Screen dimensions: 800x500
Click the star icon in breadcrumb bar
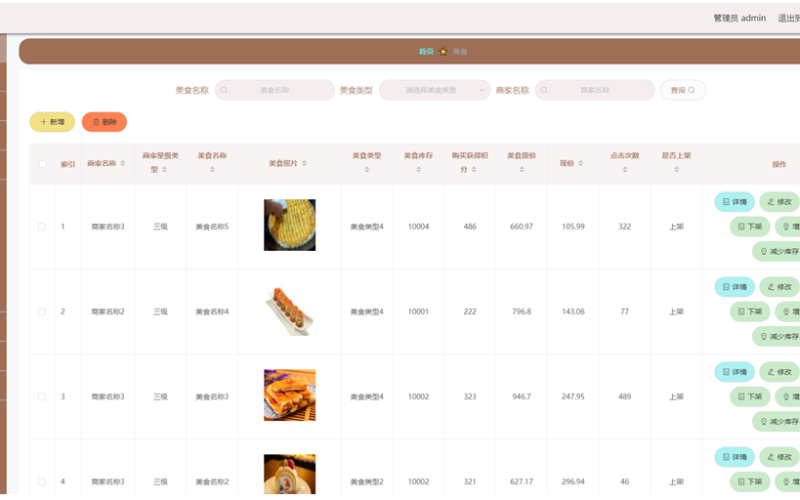pos(443,52)
